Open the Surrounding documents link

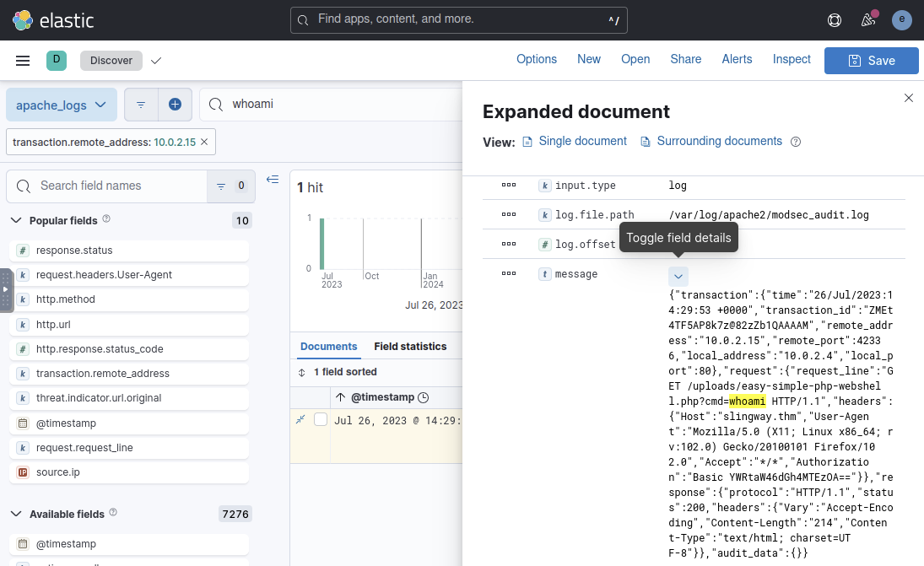[719, 142]
